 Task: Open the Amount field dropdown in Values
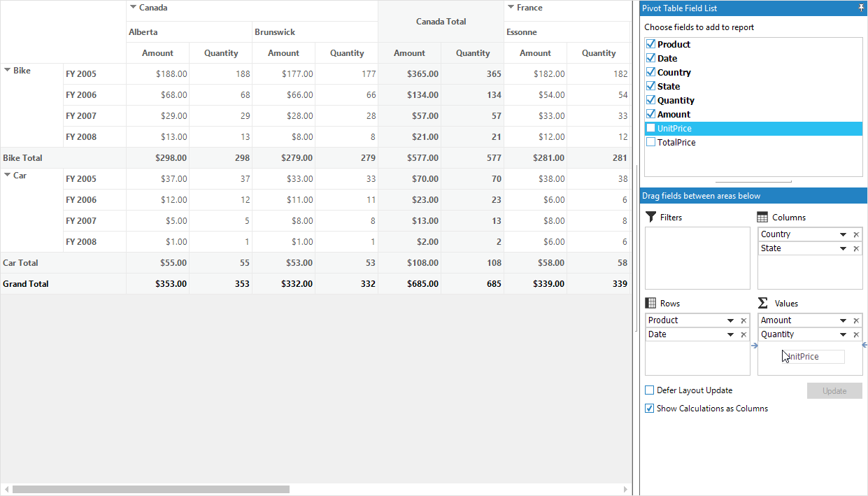tap(844, 320)
